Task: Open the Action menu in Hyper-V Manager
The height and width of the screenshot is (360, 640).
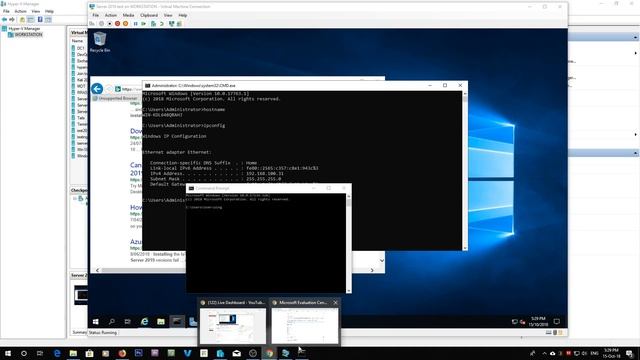Action: click(20, 11)
